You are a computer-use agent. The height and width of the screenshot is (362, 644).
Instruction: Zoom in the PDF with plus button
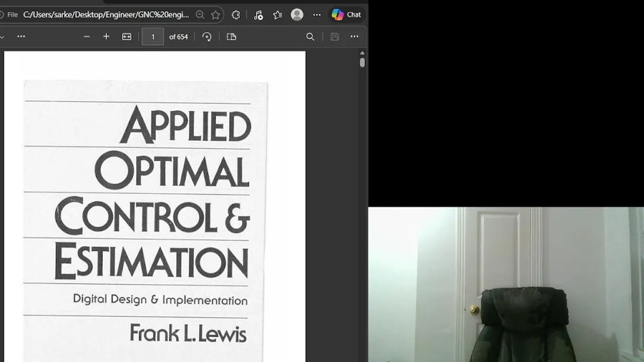tap(106, 37)
